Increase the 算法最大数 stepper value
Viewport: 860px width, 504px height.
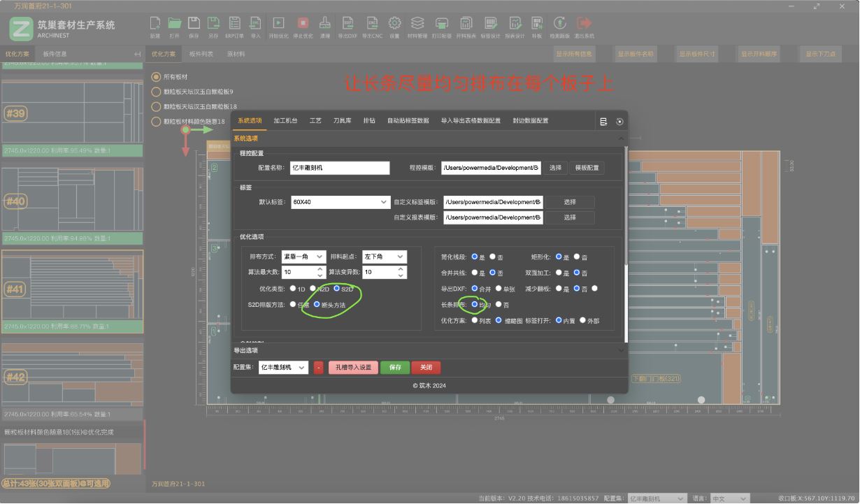[320, 269]
